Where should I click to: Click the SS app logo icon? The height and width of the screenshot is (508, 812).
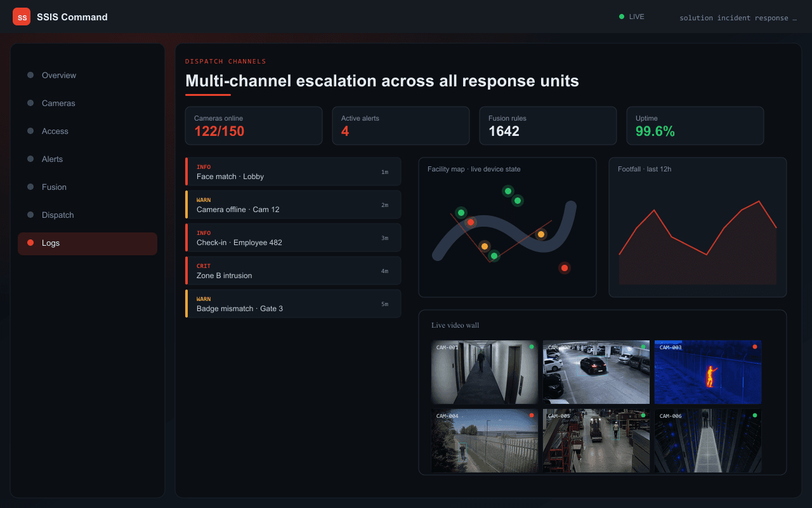coord(22,17)
